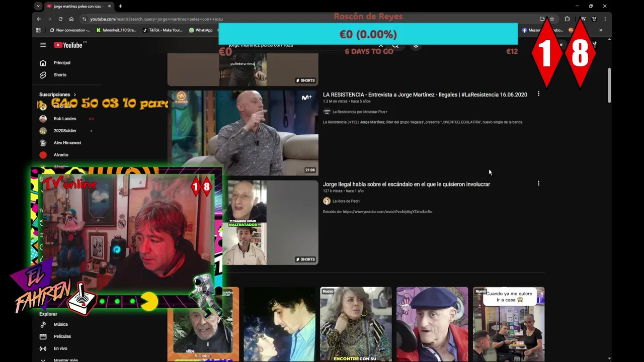Open short Cuando ya me quiero ir a casa
Screen dimensions: 644x362
pyautogui.click(x=509, y=324)
